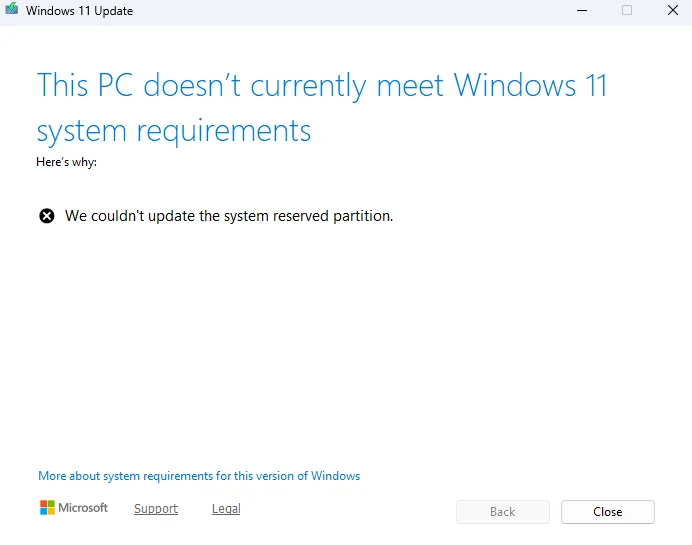Click the black error X icon
The image size is (692, 545).
pos(47,216)
